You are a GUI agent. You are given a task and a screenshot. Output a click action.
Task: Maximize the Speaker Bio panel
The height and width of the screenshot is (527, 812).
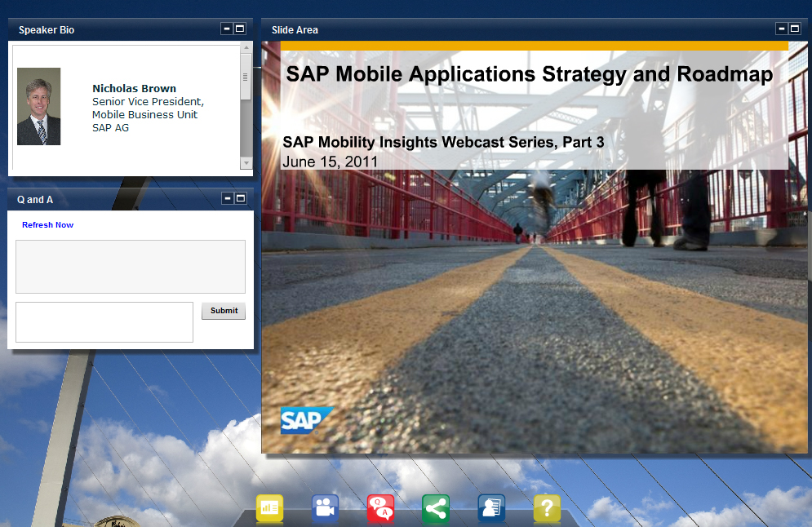pos(240,29)
